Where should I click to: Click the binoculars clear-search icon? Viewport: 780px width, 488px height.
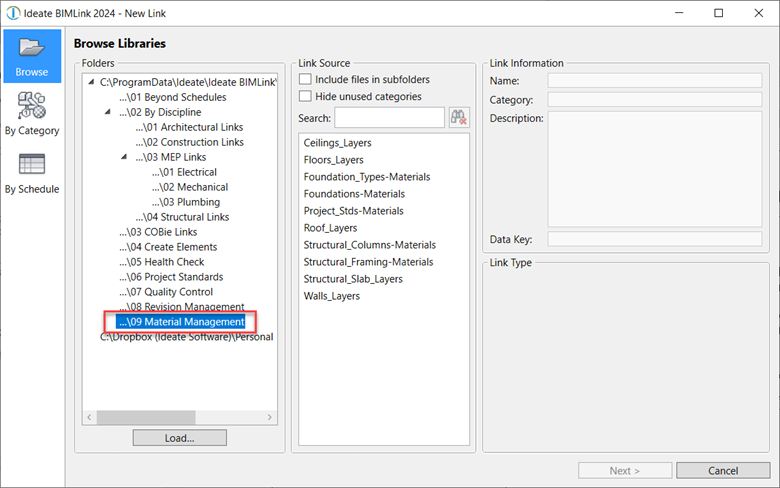coord(459,118)
